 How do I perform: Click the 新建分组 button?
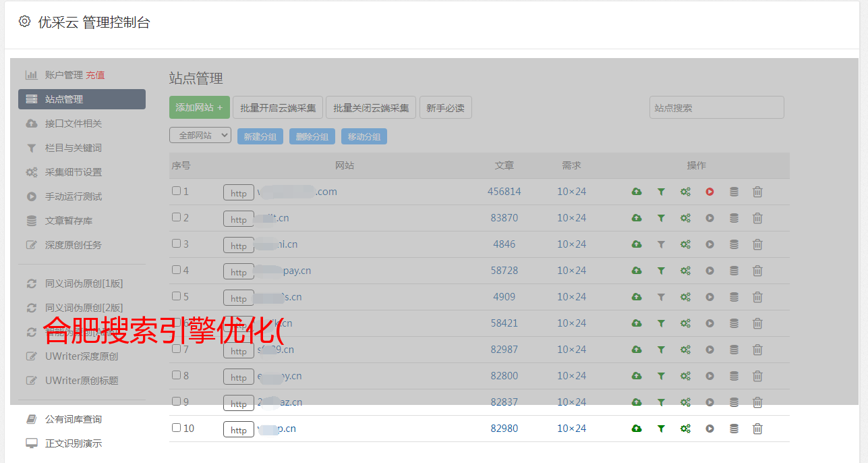click(x=260, y=136)
